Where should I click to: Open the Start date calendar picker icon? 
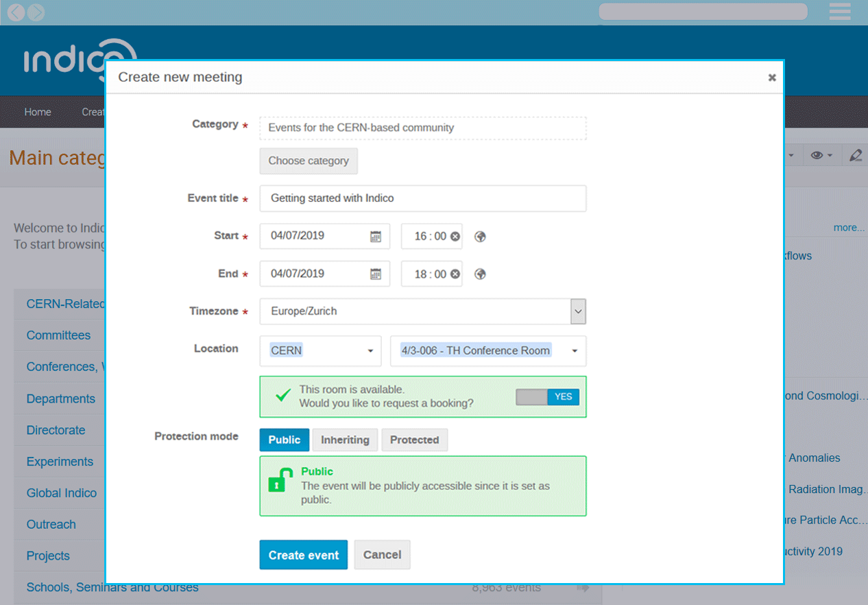pos(376,237)
